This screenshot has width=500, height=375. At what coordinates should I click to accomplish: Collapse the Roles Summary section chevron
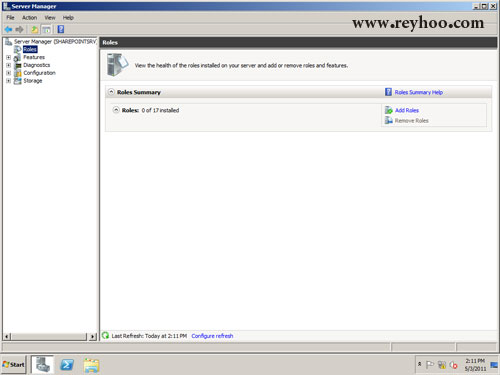pos(111,92)
